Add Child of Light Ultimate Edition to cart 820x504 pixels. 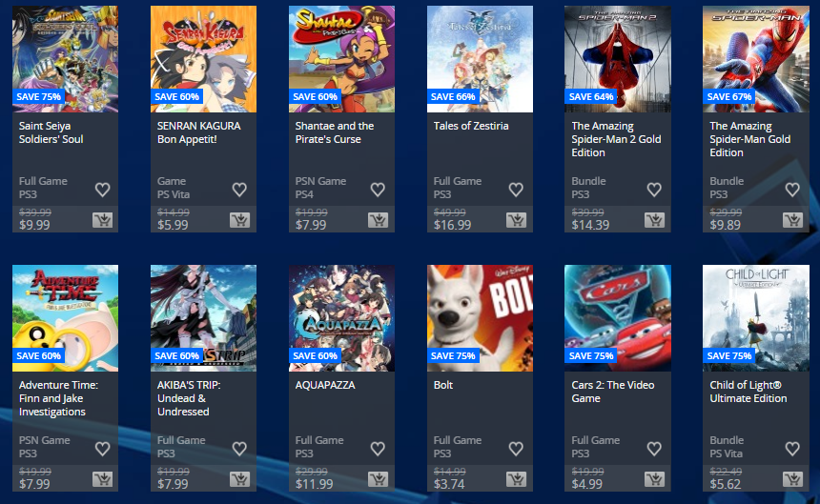click(x=792, y=479)
